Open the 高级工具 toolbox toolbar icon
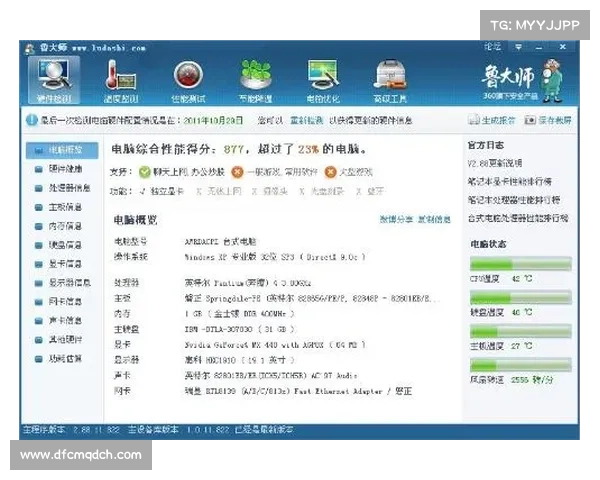 (389, 82)
